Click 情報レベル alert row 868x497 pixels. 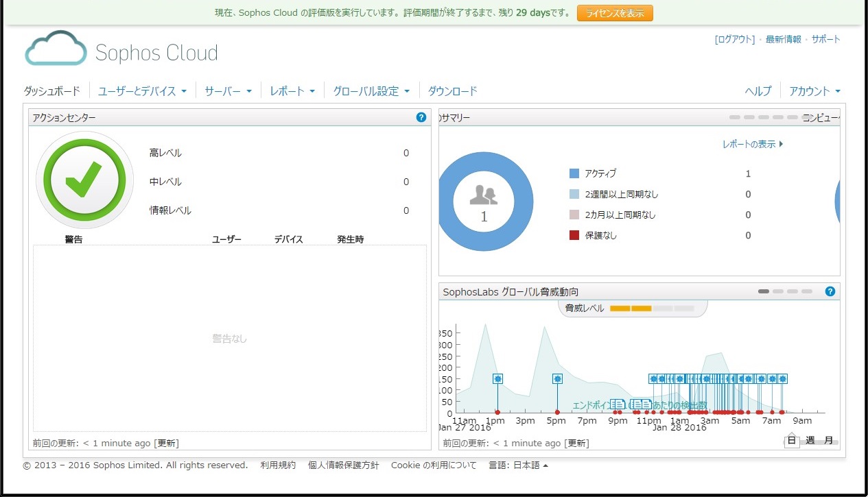pos(279,210)
